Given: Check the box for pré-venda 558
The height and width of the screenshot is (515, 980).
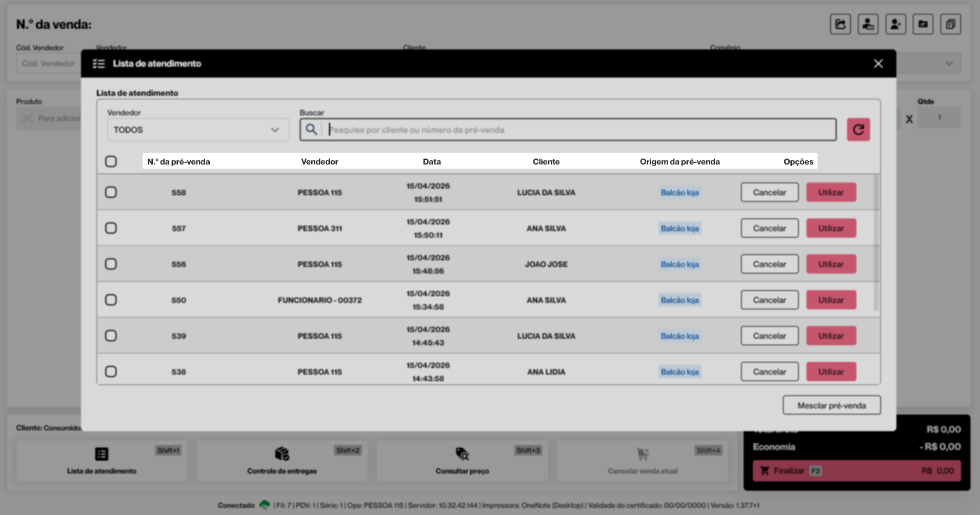Looking at the screenshot, I should (111, 192).
